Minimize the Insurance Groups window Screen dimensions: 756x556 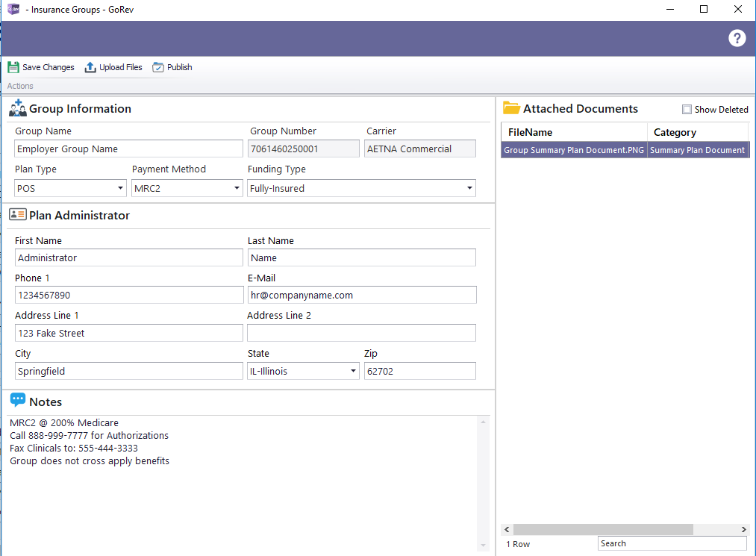point(669,9)
